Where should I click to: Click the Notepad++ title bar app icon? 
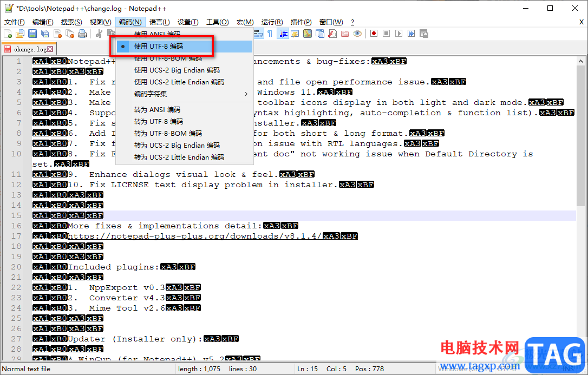click(x=9, y=8)
